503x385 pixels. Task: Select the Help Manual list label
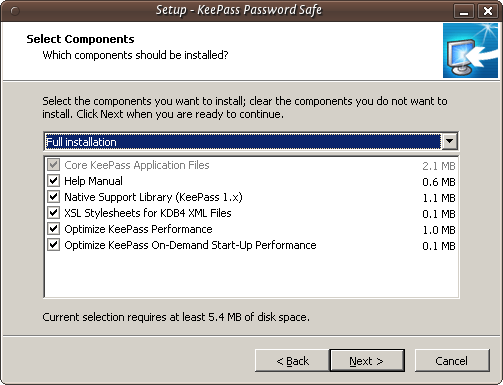pyautogui.click(x=93, y=181)
